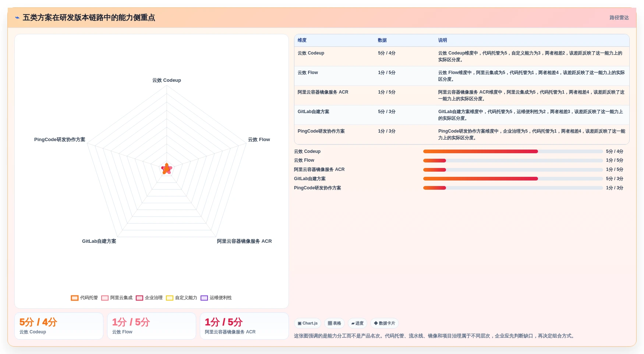Click the 5分 / 3分 value in the table
644x354 pixels.
point(387,112)
